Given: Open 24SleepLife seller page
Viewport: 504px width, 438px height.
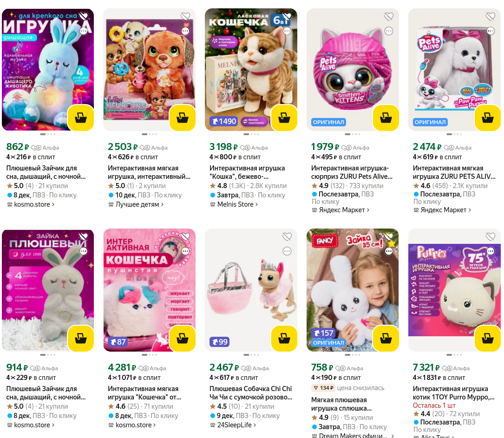Looking at the screenshot, I should coord(233,425).
